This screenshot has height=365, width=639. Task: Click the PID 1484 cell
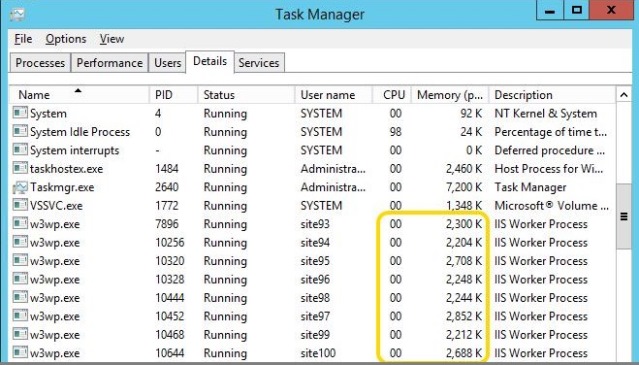point(167,169)
